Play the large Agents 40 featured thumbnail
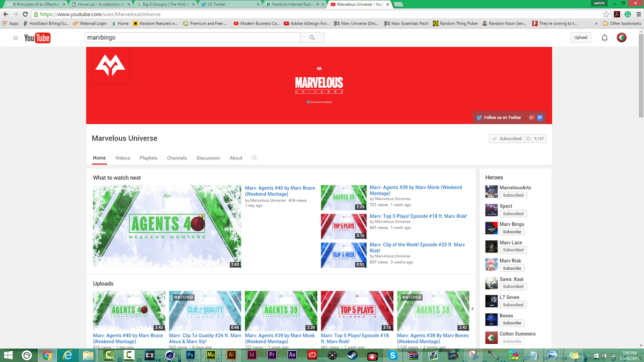 click(x=167, y=227)
